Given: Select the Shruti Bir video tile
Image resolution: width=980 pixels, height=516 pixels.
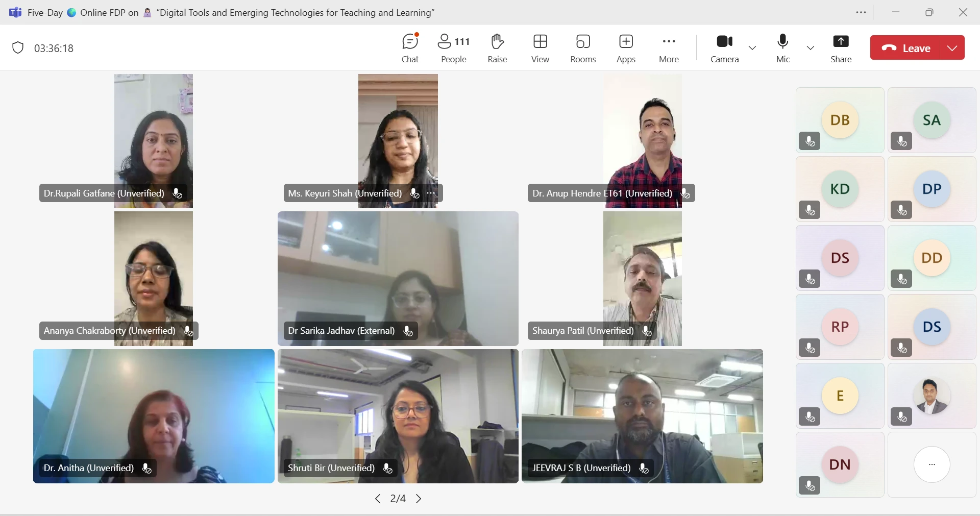Looking at the screenshot, I should 398,408.
